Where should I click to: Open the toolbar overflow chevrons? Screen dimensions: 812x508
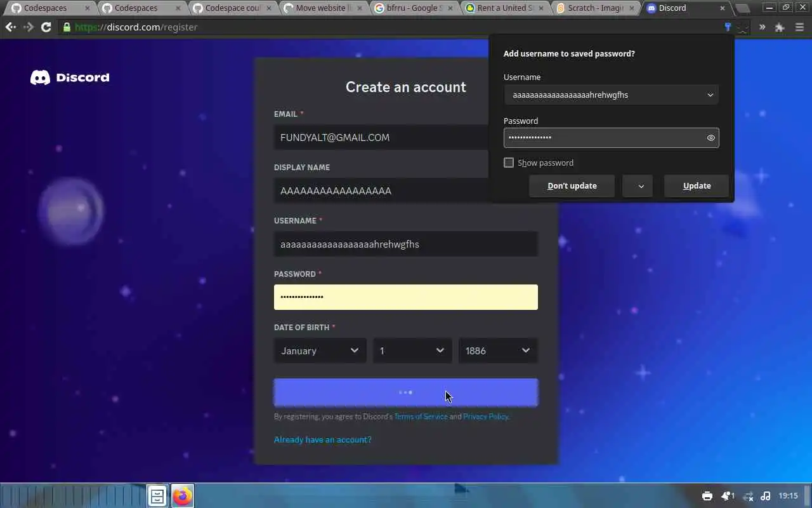(x=762, y=27)
